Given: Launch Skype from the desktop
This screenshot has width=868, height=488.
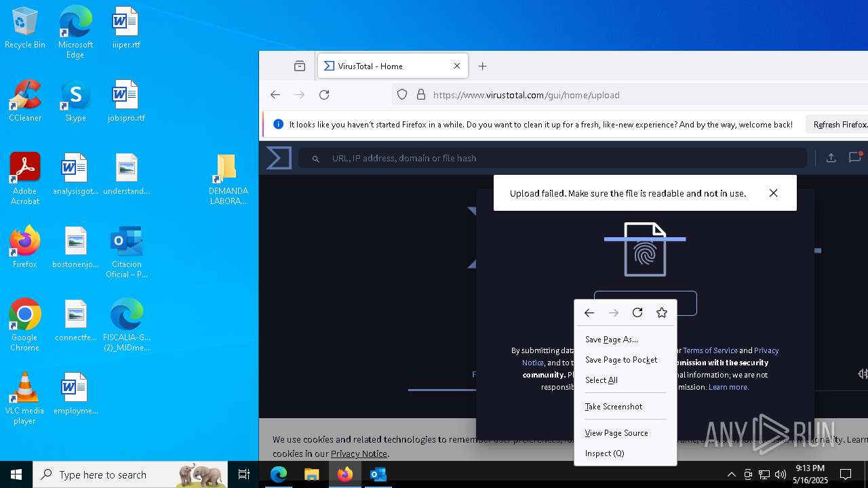Looking at the screenshot, I should 75,102.
